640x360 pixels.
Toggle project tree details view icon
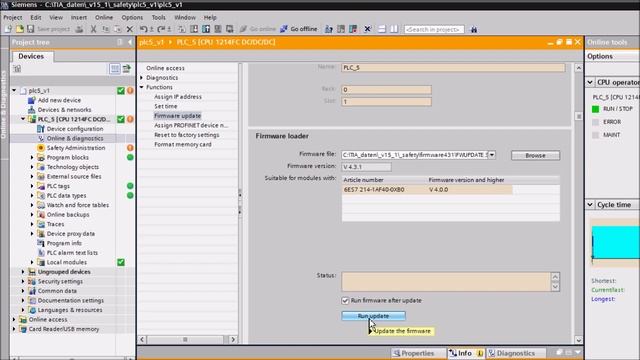(115, 69)
